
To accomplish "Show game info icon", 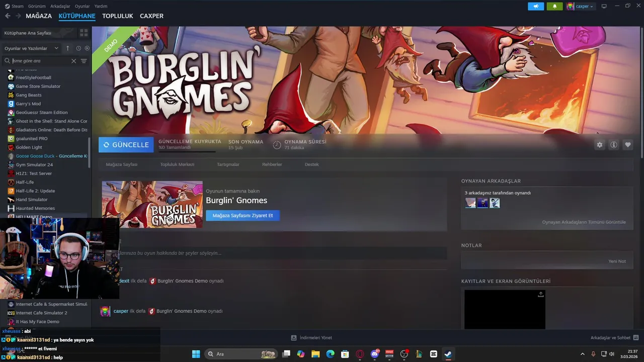I will pyautogui.click(x=614, y=145).
